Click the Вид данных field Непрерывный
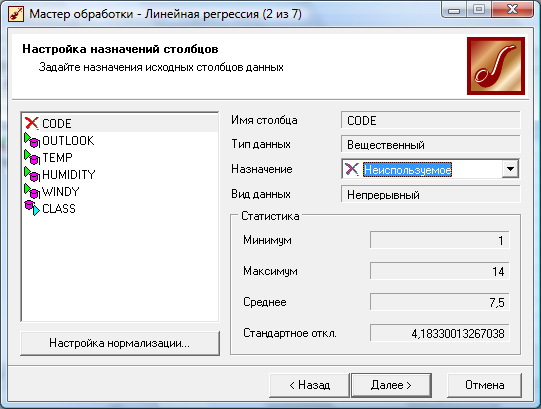 430,194
